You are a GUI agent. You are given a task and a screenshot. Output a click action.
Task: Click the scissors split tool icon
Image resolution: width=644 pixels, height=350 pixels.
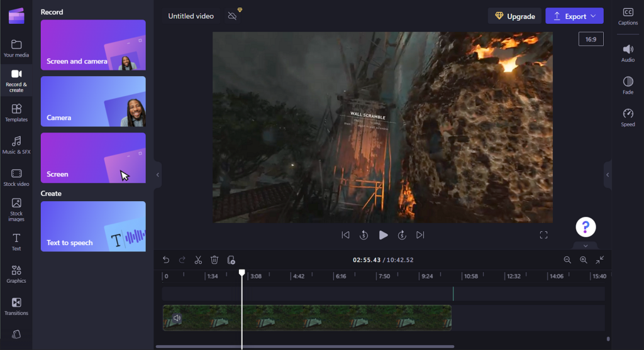pos(198,260)
